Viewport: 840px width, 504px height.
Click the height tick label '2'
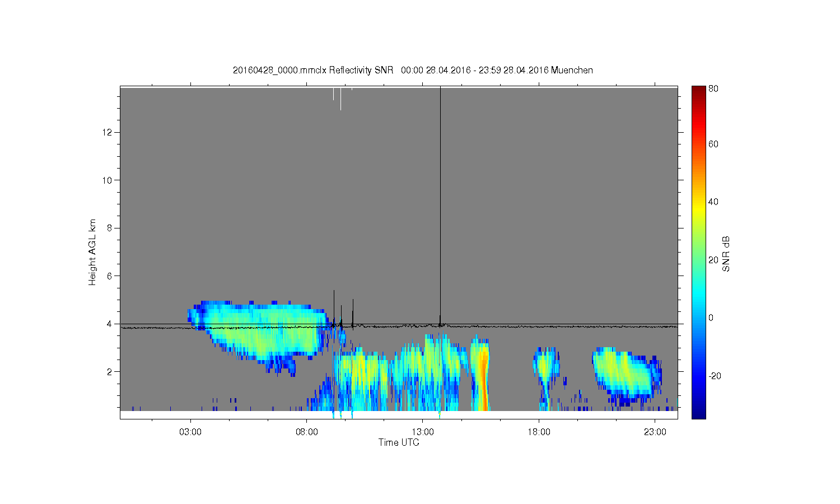[x=110, y=371]
